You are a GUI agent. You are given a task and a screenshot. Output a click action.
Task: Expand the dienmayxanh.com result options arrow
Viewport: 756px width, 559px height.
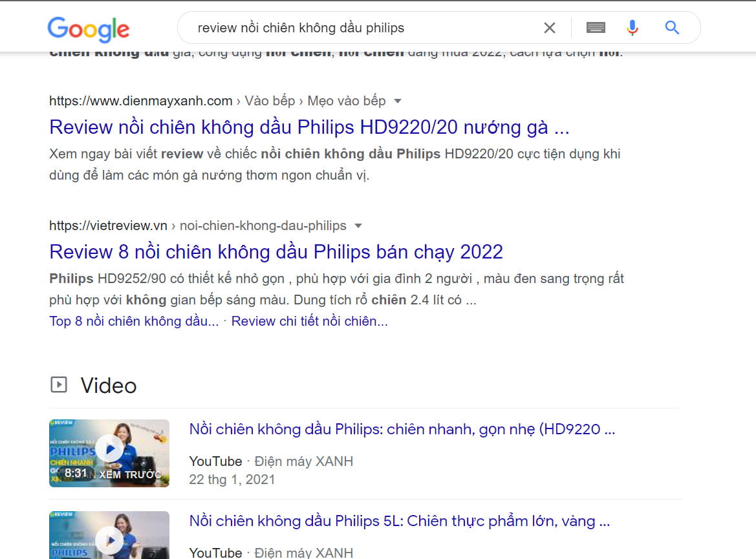click(398, 101)
